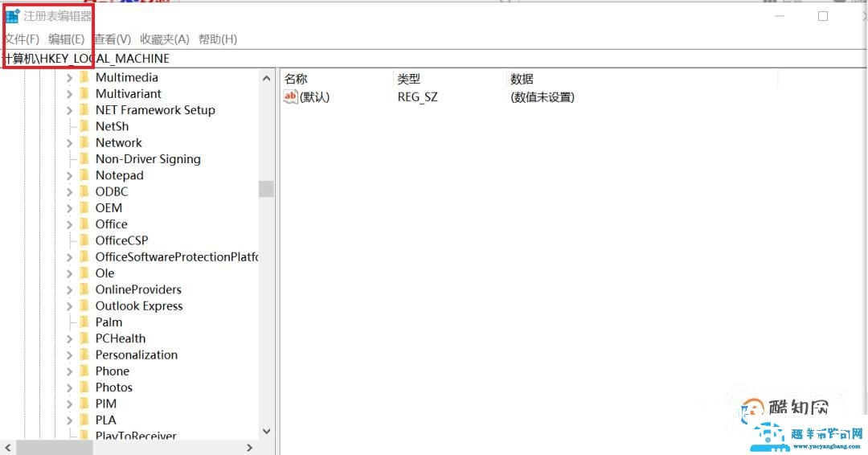Expand the PCHealth key
Image resolution: width=868 pixels, height=455 pixels.
pos(70,339)
